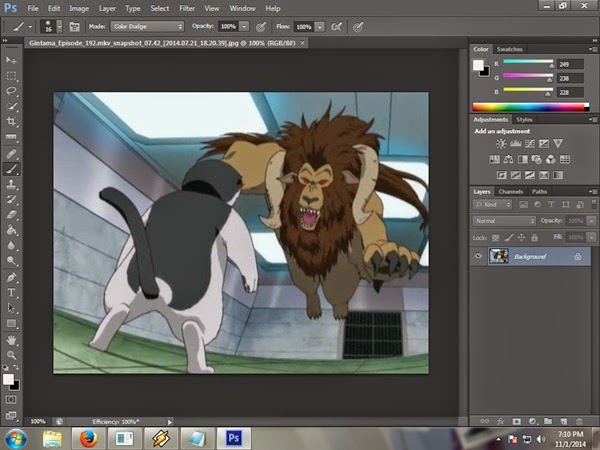Select the History Brush tool
The image size is (600, 450).
11,199
